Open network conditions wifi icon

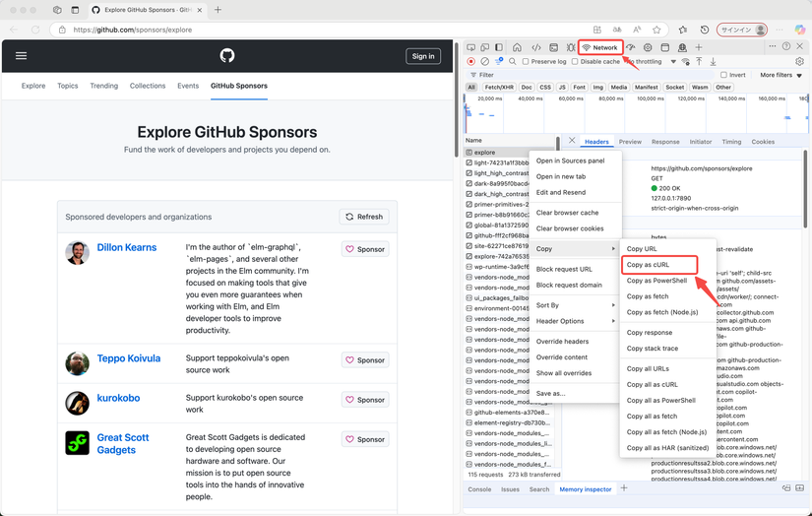click(x=685, y=61)
